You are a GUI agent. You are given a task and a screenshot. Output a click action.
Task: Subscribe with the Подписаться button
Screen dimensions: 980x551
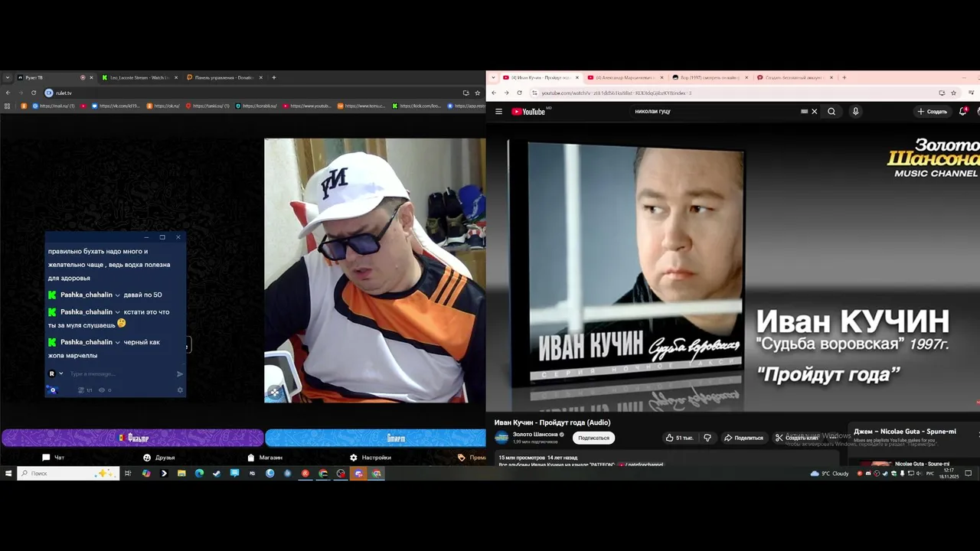click(593, 438)
